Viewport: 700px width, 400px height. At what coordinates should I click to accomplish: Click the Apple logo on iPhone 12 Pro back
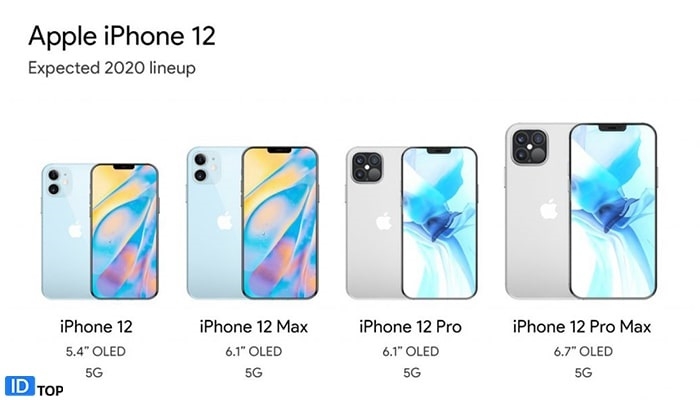(383, 221)
